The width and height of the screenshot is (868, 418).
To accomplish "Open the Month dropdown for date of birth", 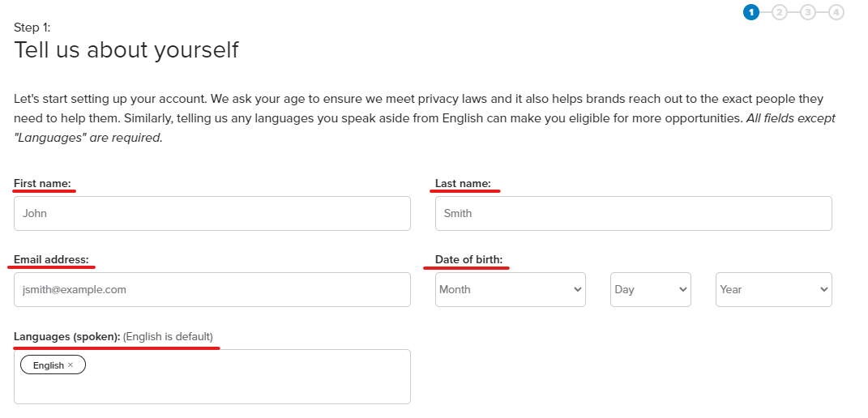I will click(x=511, y=289).
